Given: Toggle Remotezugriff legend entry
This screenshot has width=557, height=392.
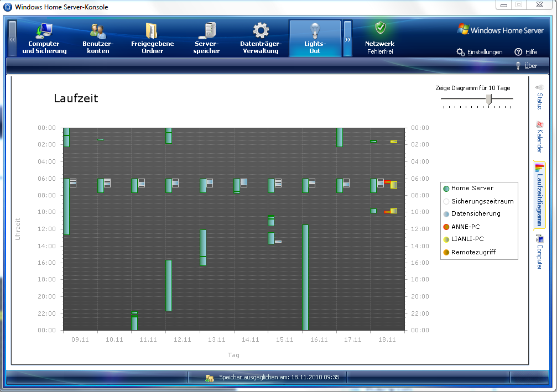Looking at the screenshot, I should pyautogui.click(x=469, y=252).
